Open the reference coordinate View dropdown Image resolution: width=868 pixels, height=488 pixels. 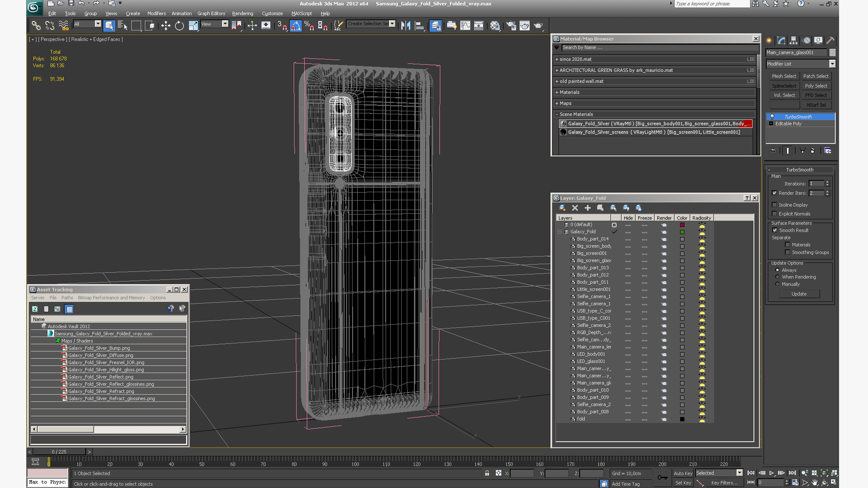[x=225, y=24]
